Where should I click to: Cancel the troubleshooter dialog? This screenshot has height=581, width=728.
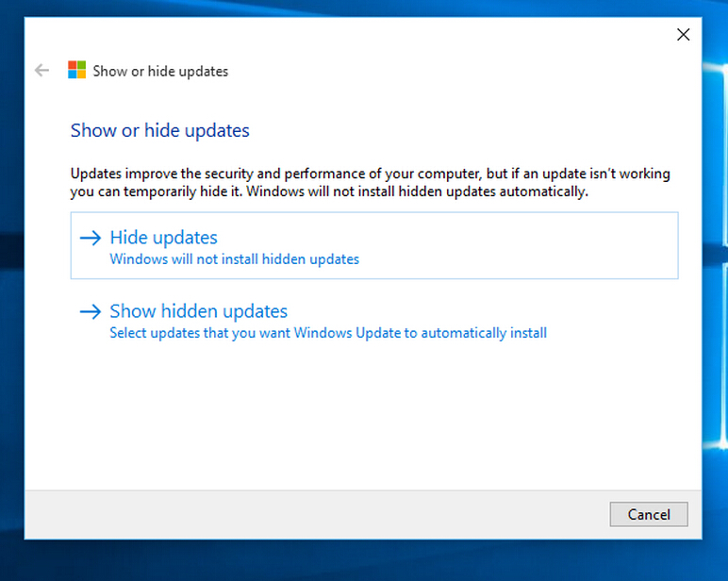click(649, 514)
